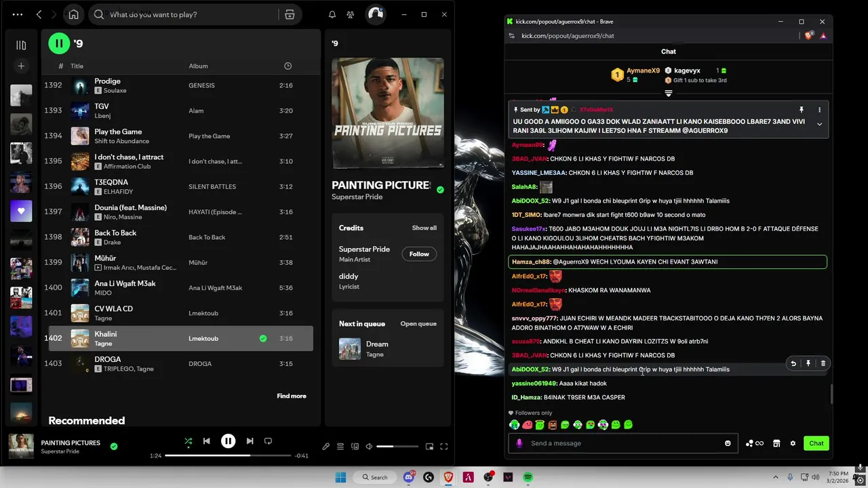Open Spotify Friend Activity icon
Screen dimensions: 868x488
coord(351,14)
